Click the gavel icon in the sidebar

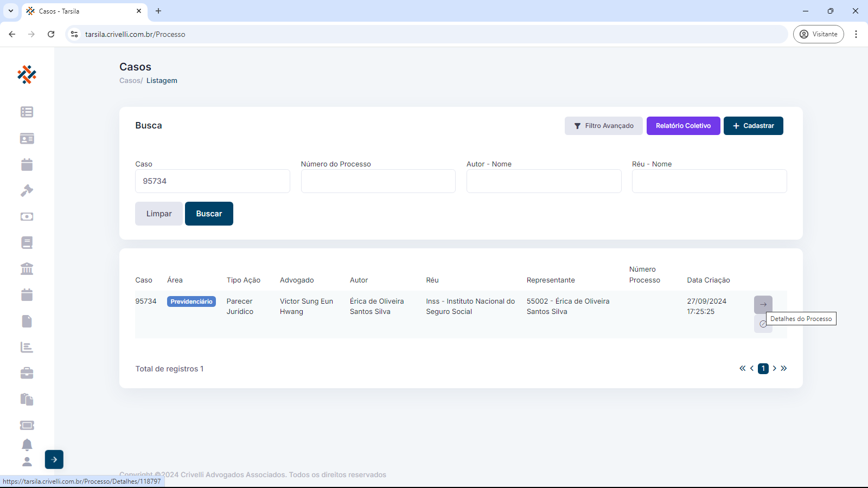[x=27, y=190]
